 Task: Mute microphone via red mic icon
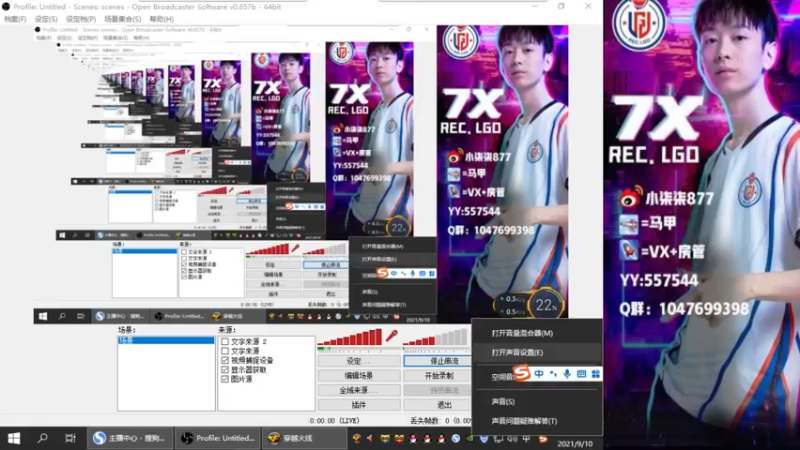point(391,336)
